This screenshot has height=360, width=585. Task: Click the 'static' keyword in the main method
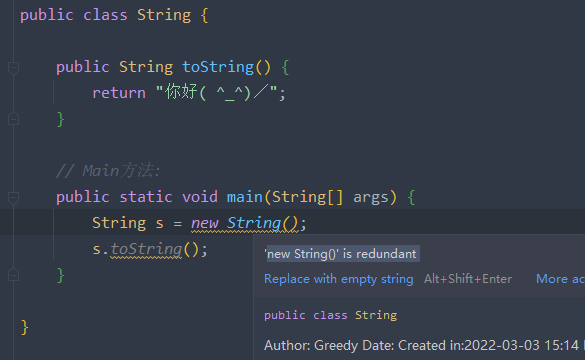click(146, 197)
